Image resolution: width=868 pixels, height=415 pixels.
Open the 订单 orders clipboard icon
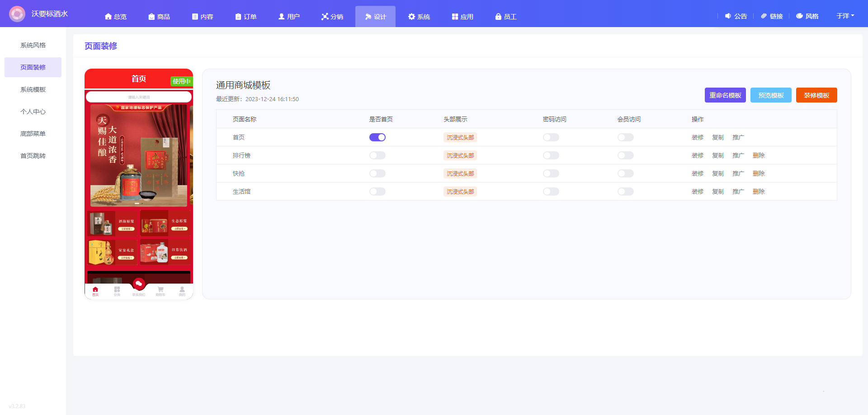coord(238,16)
